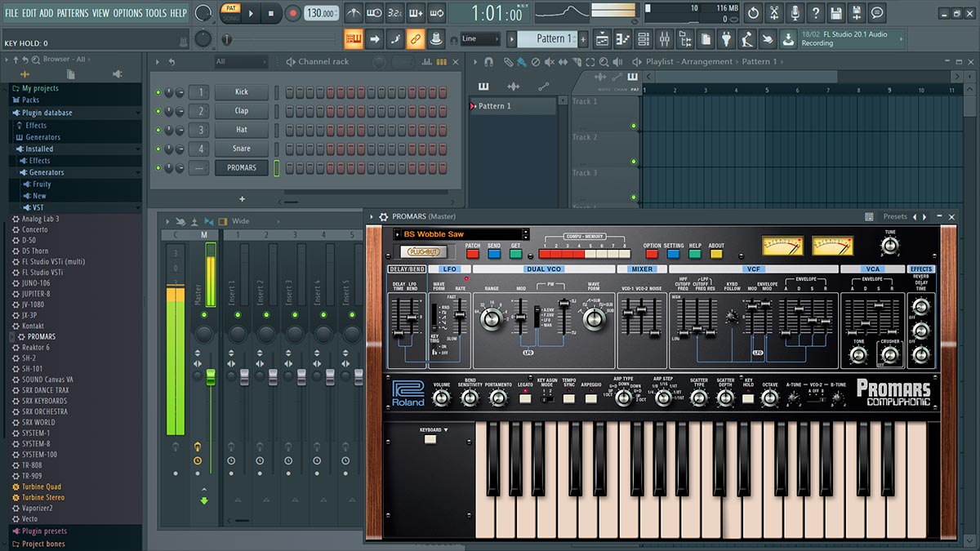
Task: Open the Piano roll view icon
Action: pyautogui.click(x=623, y=38)
